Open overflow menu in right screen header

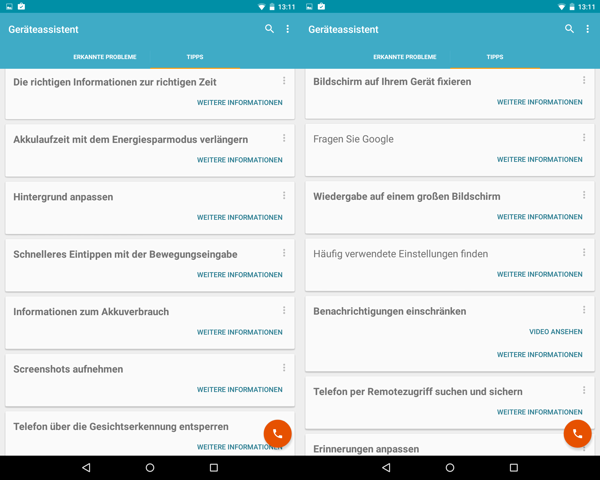[588, 29]
